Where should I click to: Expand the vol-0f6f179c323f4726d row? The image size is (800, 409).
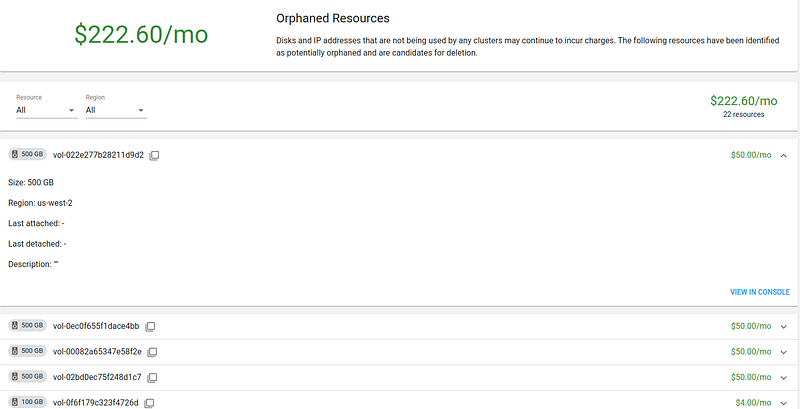click(784, 403)
